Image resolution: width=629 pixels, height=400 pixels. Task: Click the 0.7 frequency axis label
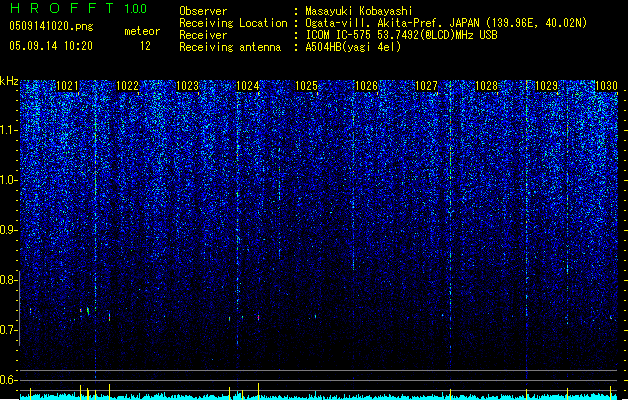(8, 330)
